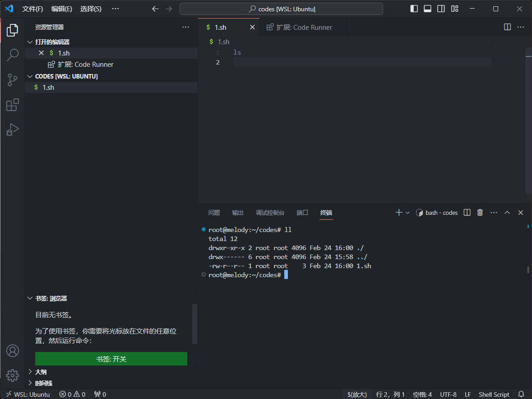Toggle primary side bar layout icon
The width and height of the screenshot is (532, 399).
414,9
